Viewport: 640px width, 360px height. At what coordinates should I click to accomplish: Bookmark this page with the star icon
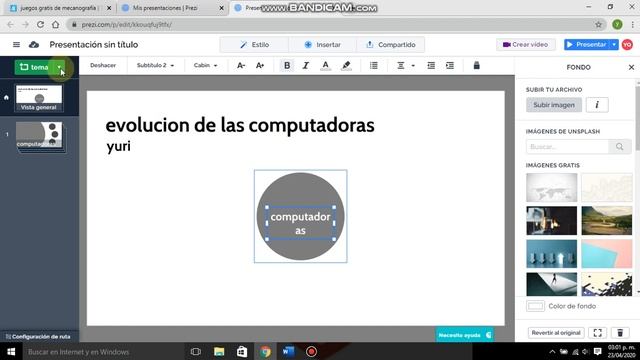[x=598, y=24]
